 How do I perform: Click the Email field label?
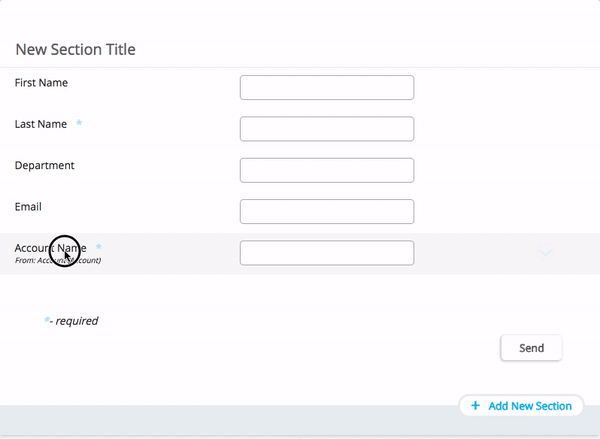[x=28, y=206]
